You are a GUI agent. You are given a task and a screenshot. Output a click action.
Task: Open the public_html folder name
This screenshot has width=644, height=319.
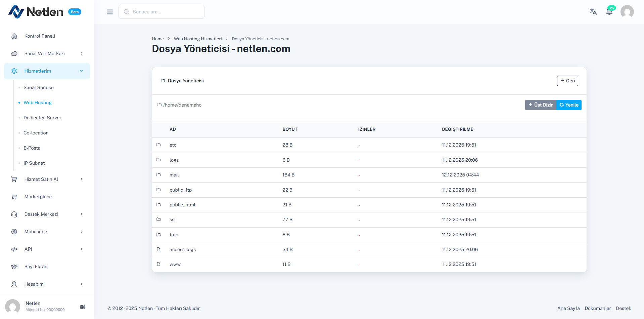(x=182, y=205)
